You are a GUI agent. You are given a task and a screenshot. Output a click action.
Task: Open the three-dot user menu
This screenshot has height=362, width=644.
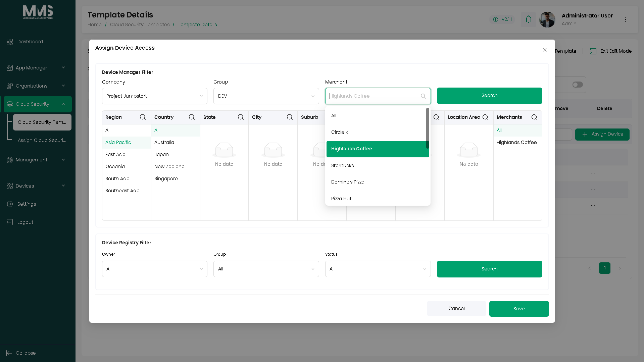click(626, 19)
